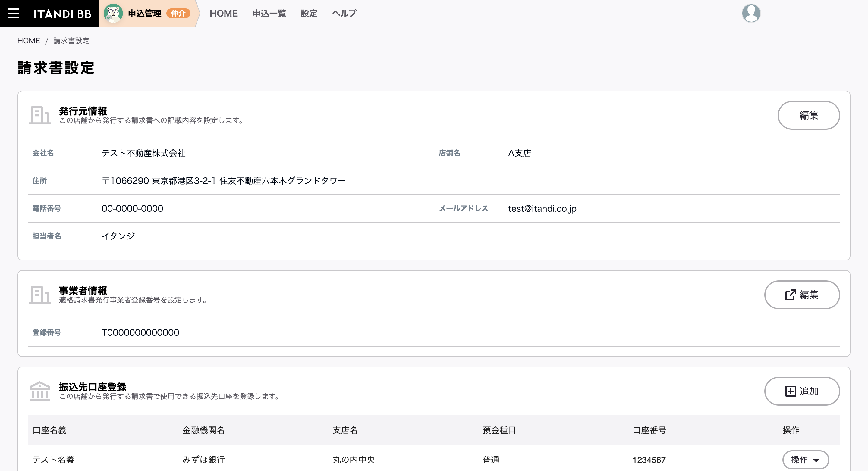Screen dimensions: 868x471
Task: Open the ヘルプ menu
Action: [x=344, y=14]
